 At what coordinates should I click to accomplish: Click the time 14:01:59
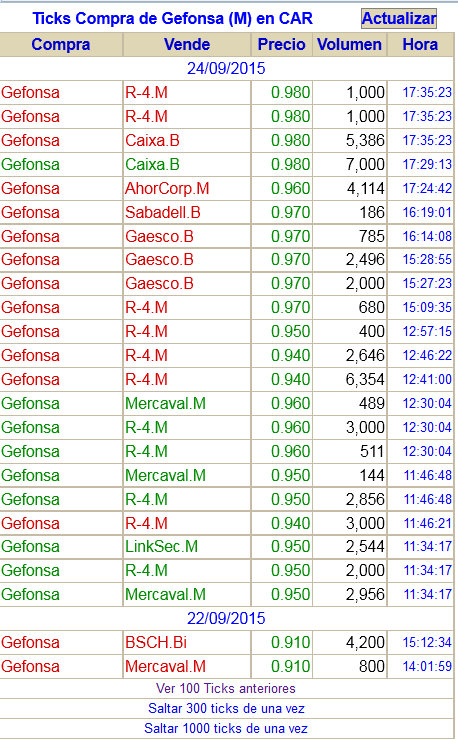coord(427,666)
